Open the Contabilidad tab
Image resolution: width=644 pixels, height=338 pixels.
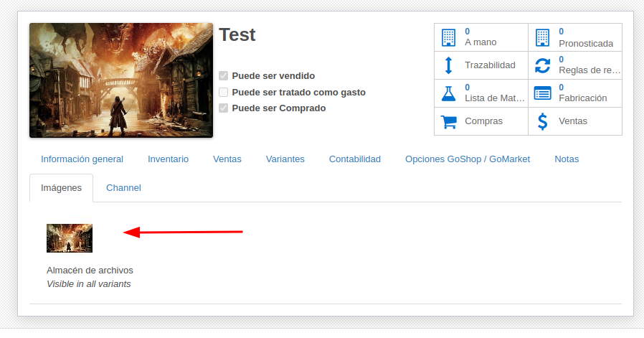pos(355,159)
